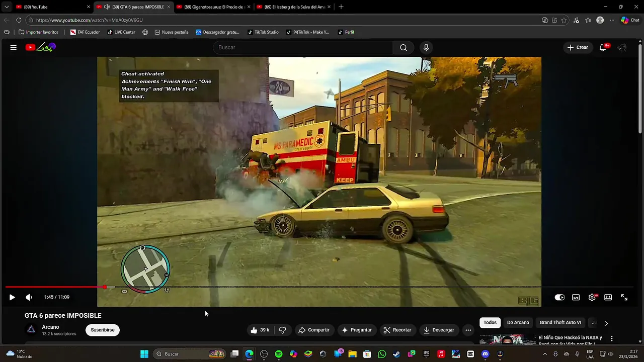Open Windows Start menu
644x362 pixels.
pyautogui.click(x=144, y=354)
